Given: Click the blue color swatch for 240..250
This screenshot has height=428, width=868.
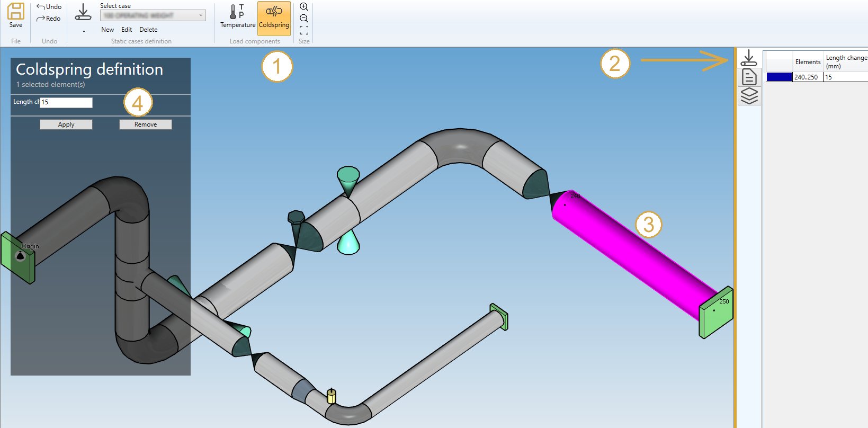Looking at the screenshot, I should (779, 77).
